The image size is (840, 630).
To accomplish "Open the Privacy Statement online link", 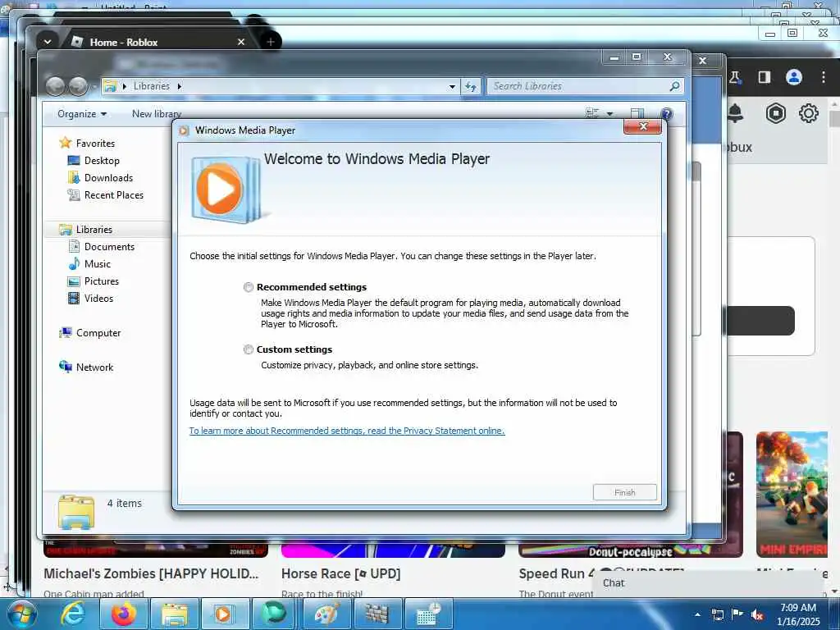I will (x=347, y=431).
